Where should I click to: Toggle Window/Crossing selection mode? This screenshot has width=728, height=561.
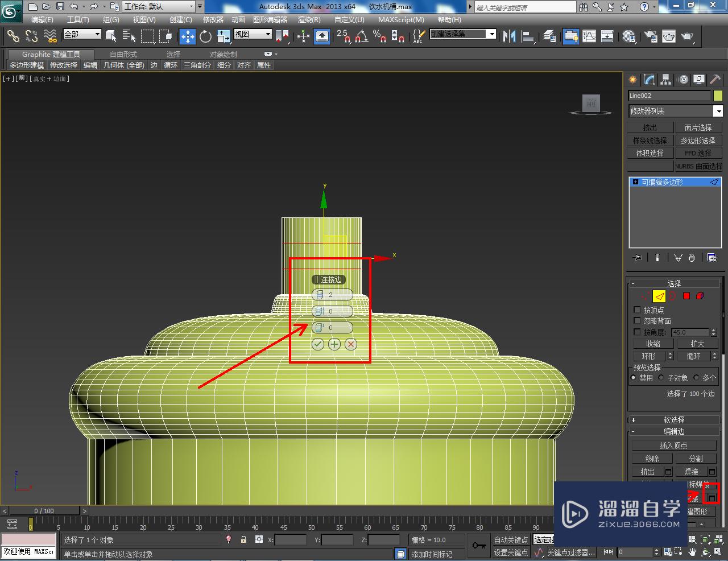166,36
